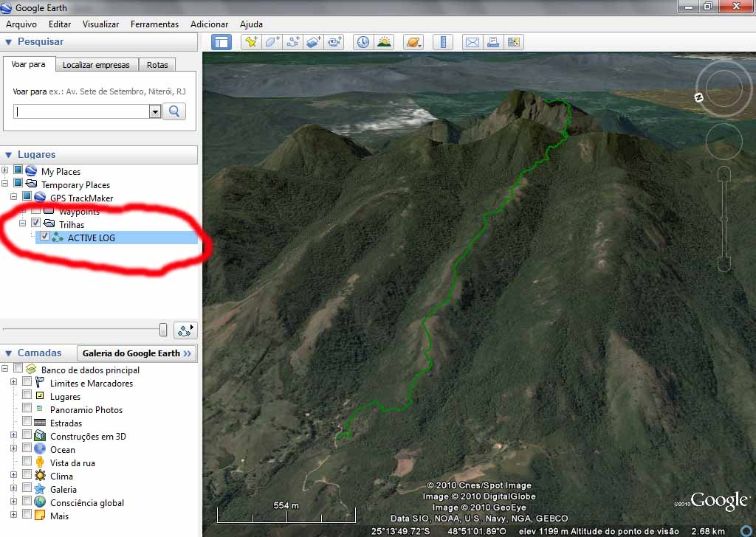
Task: Click the print icon in toolbar
Action: point(493,42)
